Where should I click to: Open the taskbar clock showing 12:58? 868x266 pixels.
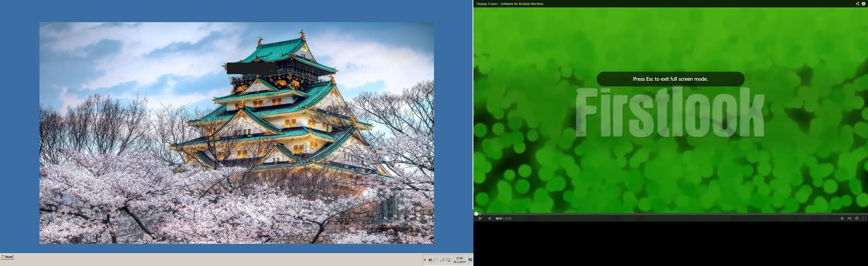pos(459,260)
